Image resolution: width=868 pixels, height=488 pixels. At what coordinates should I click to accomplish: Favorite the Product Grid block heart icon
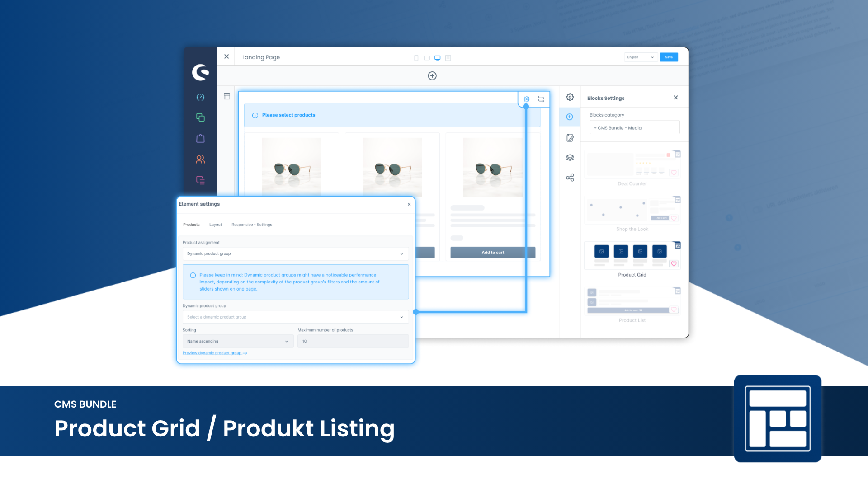pyautogui.click(x=674, y=264)
